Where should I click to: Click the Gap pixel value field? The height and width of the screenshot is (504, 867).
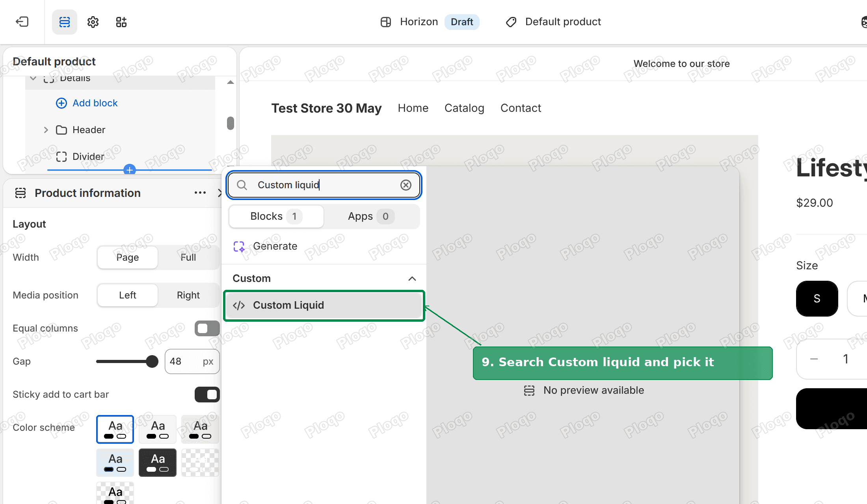pyautogui.click(x=192, y=361)
